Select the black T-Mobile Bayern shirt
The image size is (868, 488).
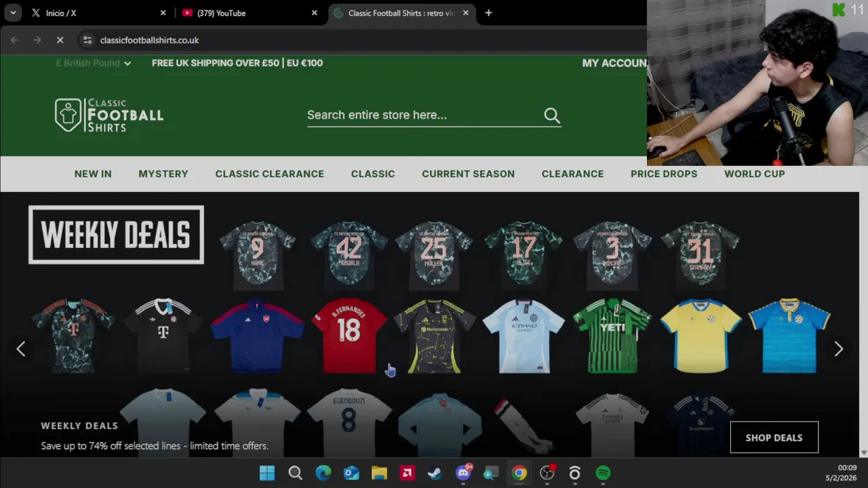[x=163, y=336]
